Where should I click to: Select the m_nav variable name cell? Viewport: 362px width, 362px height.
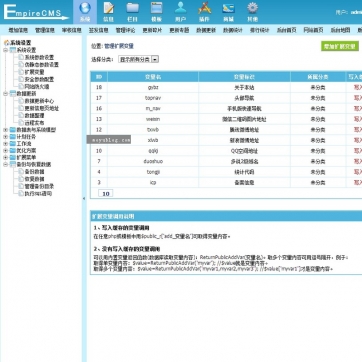pyautogui.click(x=153, y=109)
